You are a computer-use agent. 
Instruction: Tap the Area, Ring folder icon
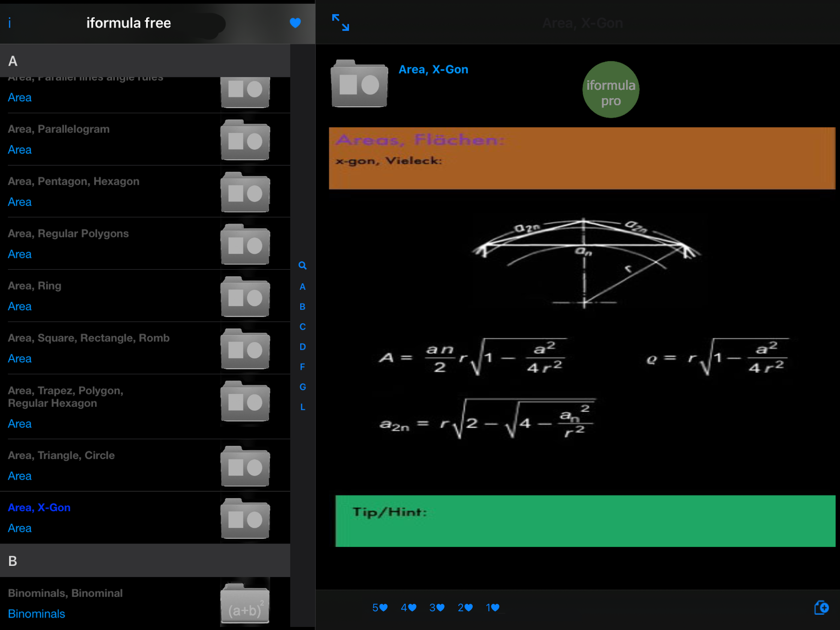point(245,297)
